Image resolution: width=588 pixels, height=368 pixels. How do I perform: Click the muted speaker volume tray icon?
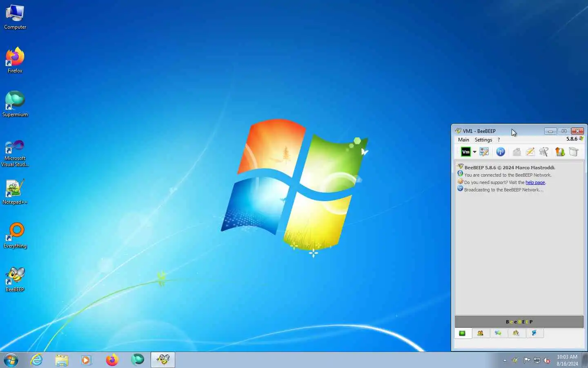(547, 360)
